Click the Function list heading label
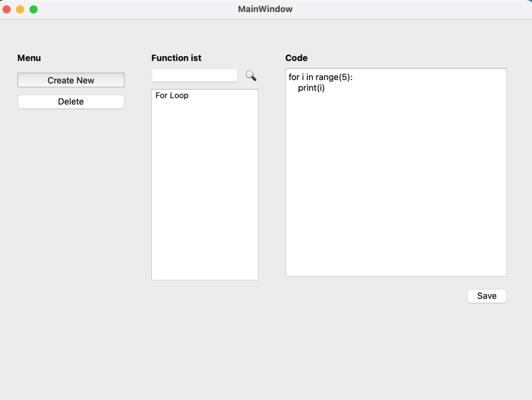532x400 pixels. pyautogui.click(x=176, y=58)
